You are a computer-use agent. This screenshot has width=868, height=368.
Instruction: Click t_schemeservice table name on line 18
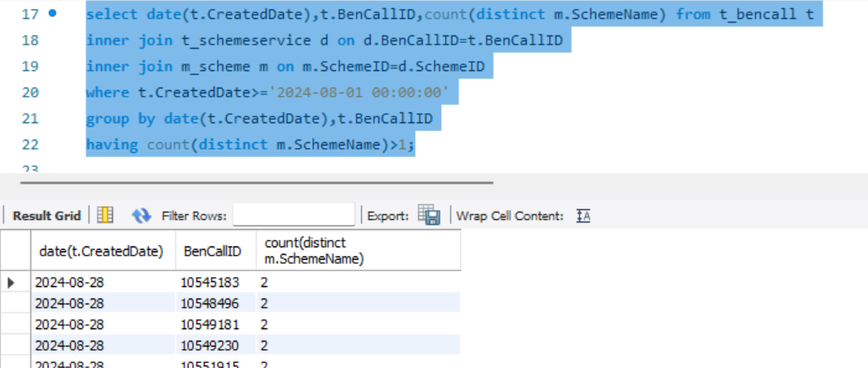pyautogui.click(x=247, y=41)
